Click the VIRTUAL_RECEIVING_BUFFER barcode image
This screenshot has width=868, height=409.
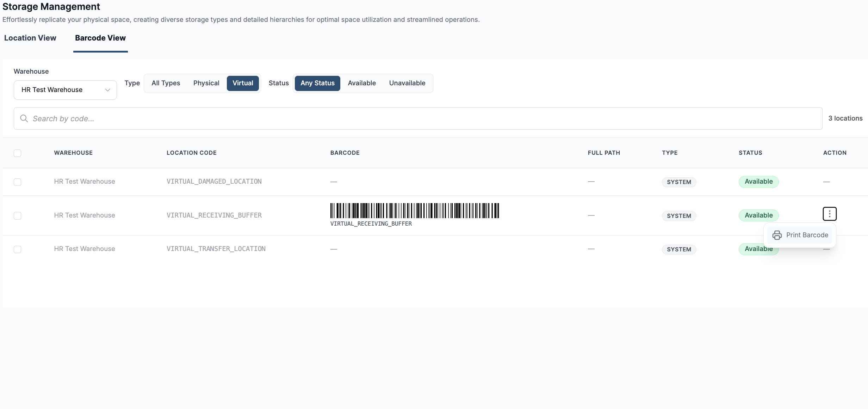pos(415,210)
